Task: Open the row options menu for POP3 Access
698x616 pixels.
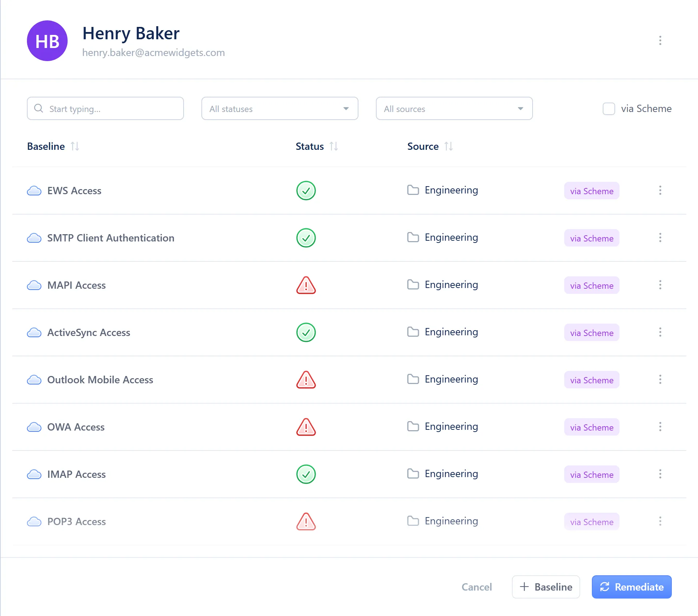Action: tap(660, 521)
